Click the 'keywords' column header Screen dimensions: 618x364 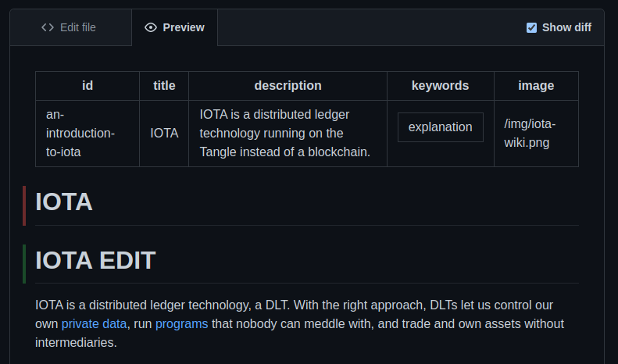point(440,86)
